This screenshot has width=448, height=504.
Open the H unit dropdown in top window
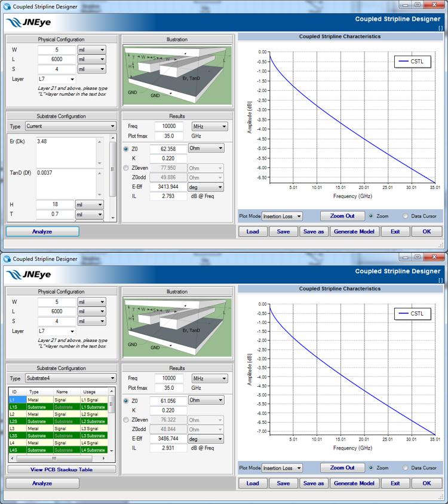tap(89, 204)
